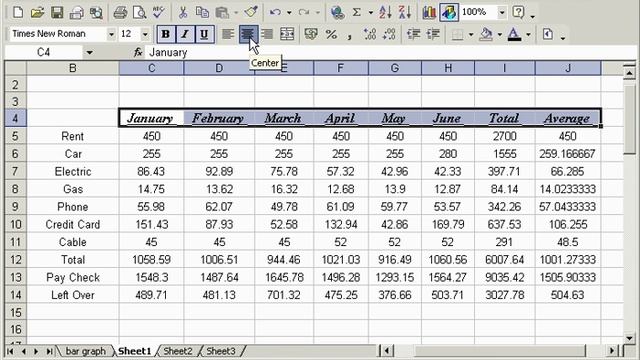Open the Fill Color dropdown arrow
The image size is (640, 360).
[500, 35]
